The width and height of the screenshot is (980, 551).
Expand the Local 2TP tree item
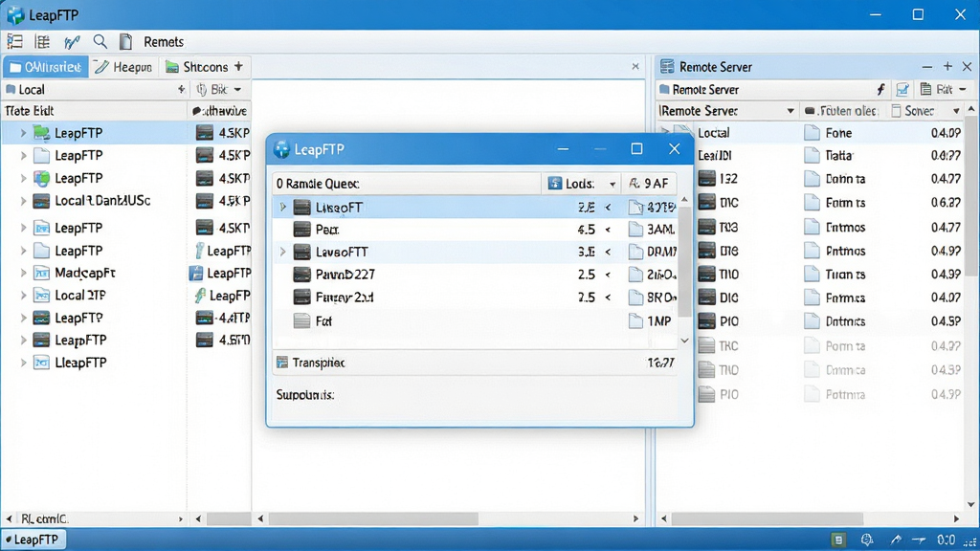pyautogui.click(x=23, y=296)
